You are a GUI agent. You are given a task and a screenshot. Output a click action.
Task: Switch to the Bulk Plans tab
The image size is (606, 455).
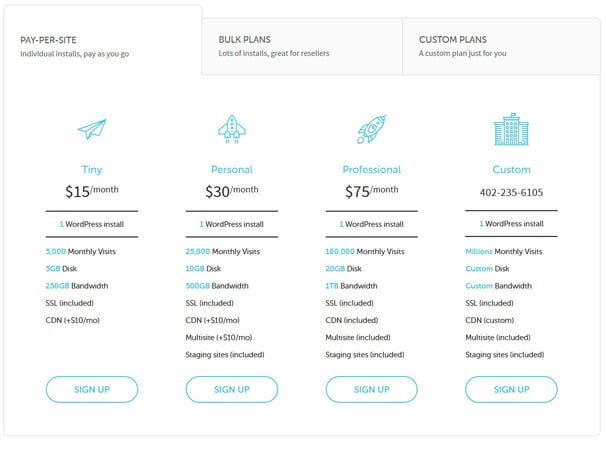point(302,46)
